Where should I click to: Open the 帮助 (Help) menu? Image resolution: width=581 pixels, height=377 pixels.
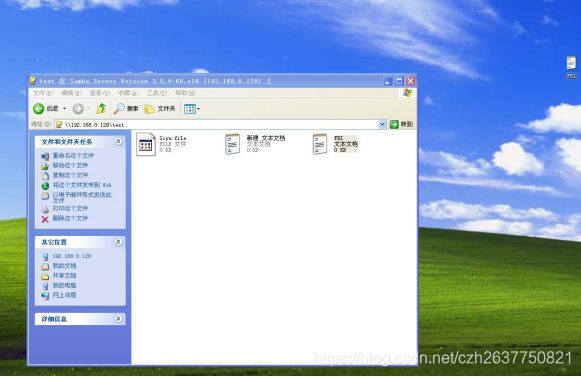185,93
